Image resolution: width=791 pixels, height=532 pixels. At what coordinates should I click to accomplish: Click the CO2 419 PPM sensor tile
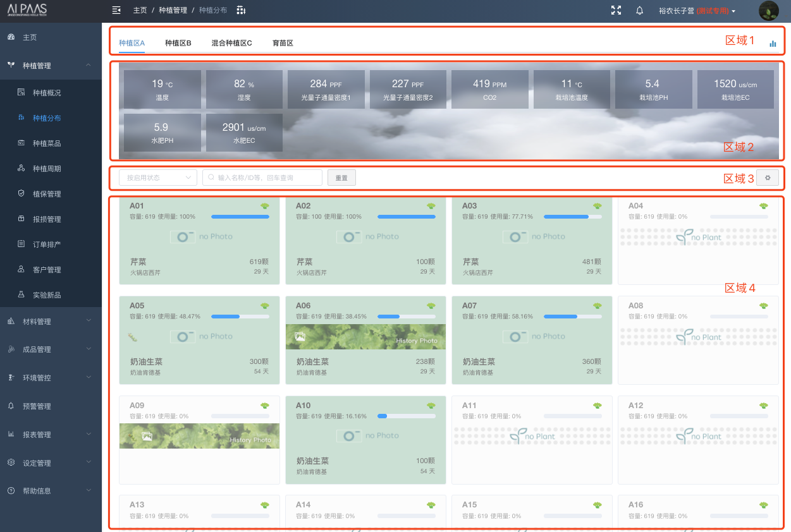(x=490, y=89)
